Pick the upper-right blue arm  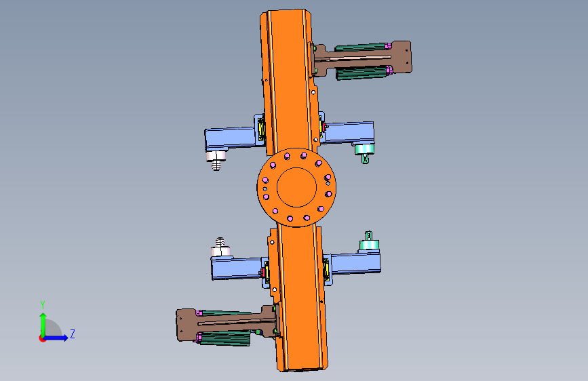[x=349, y=132]
